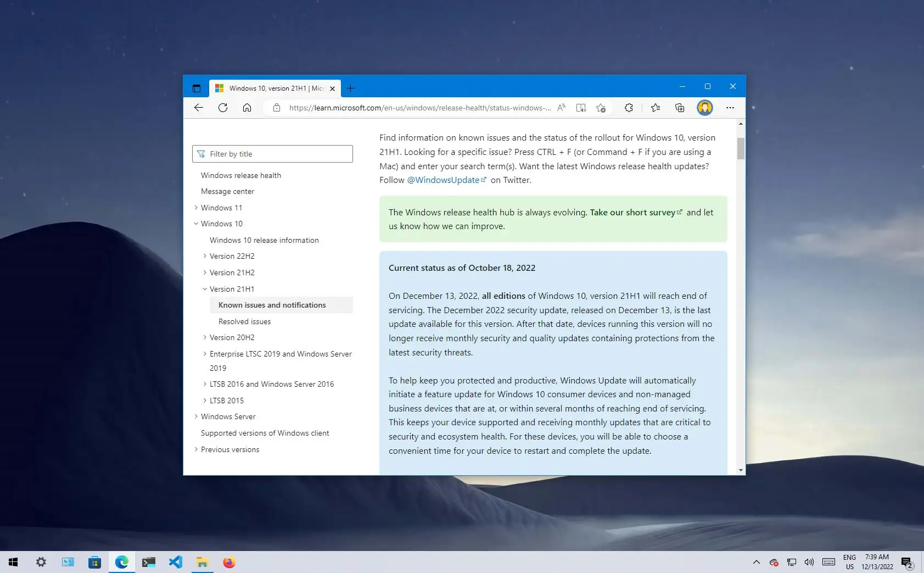The image size is (924, 573).
Task: Show hidden system tray icons
Action: pyautogui.click(x=757, y=562)
